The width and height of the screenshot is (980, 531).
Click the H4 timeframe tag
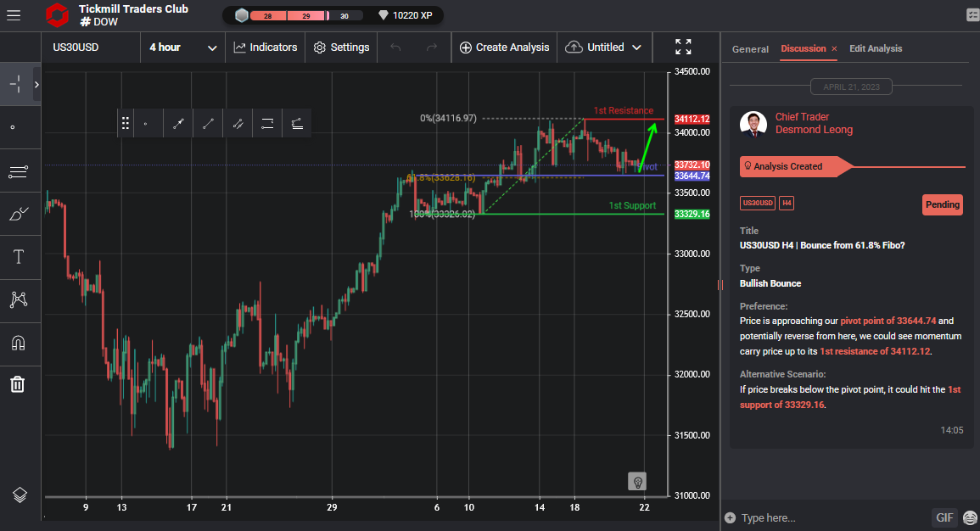tap(787, 203)
